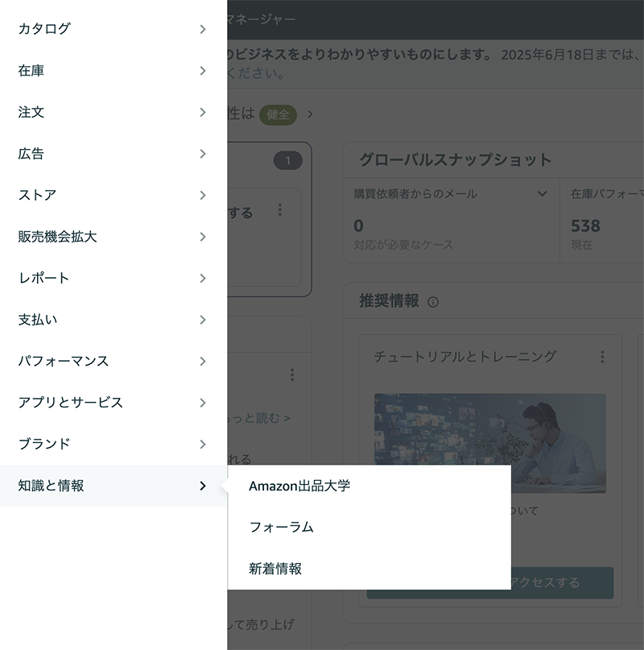Select パフォーマンス in the side menu
Viewport: 644px width, 650px height.
click(x=114, y=361)
